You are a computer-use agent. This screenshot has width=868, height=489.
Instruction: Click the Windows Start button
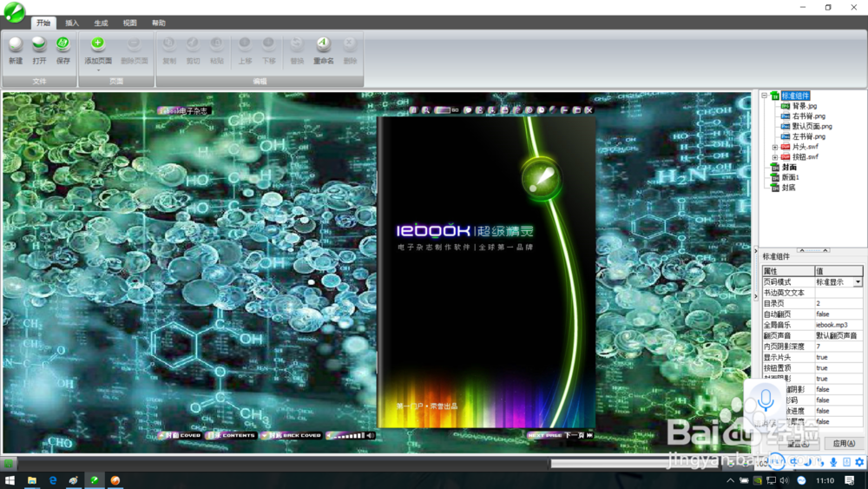tap(10, 480)
